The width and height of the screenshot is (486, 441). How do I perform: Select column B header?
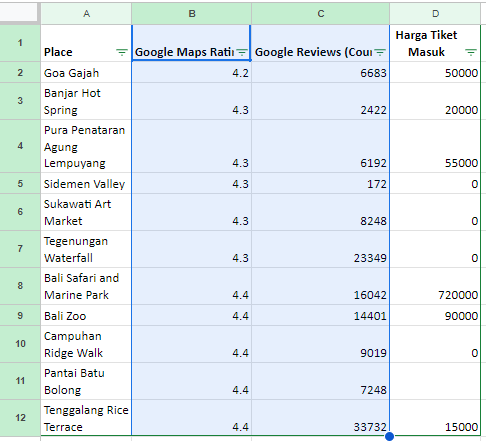pos(192,14)
